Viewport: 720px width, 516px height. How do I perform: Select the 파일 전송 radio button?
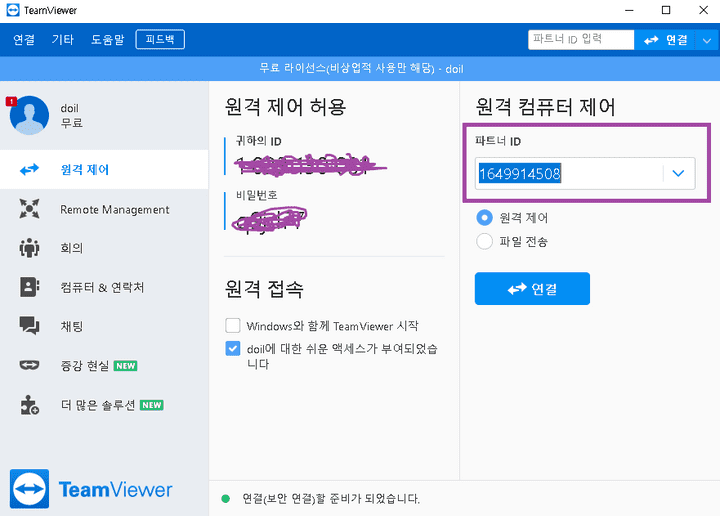click(484, 241)
